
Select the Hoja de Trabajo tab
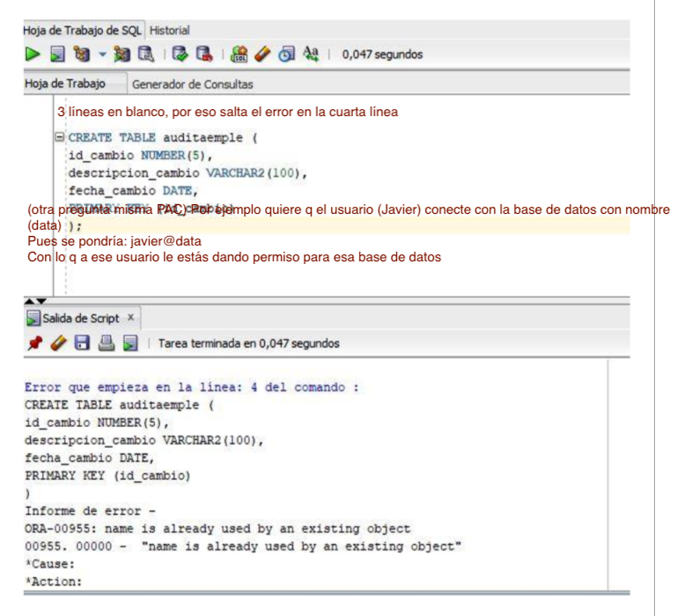[x=65, y=84]
